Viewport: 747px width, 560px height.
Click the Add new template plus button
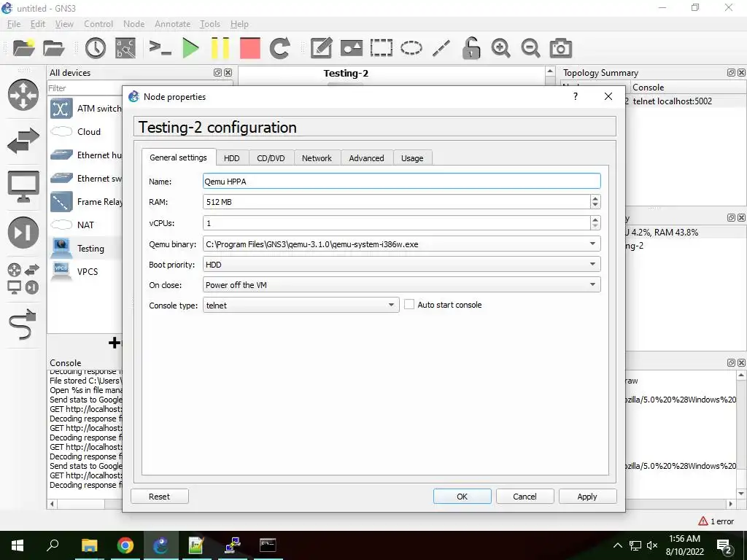[115, 343]
